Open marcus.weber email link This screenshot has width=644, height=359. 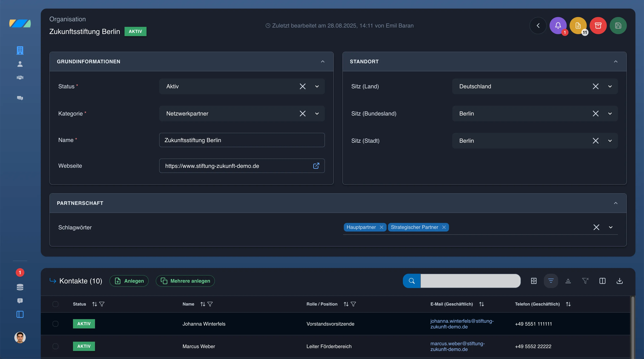coord(457,346)
